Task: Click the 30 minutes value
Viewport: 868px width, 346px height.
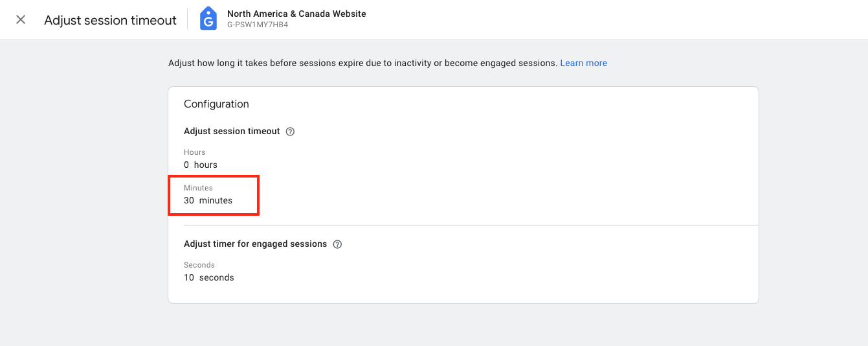Action: [x=208, y=200]
